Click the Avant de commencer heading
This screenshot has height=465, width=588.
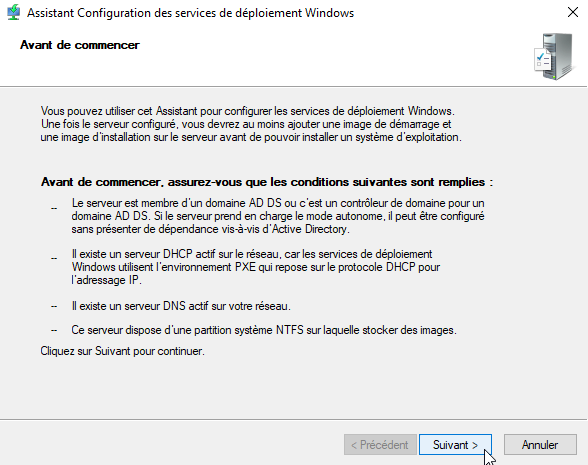80,45
